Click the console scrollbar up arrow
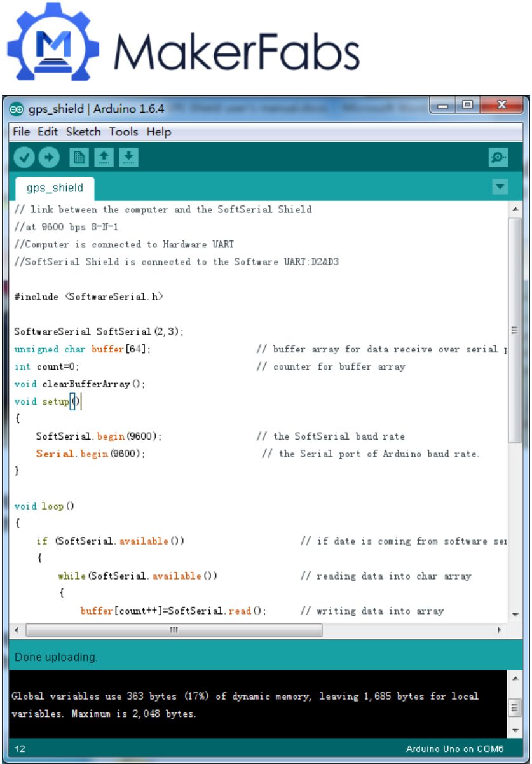Screen dimensions: 532x764 515,679
